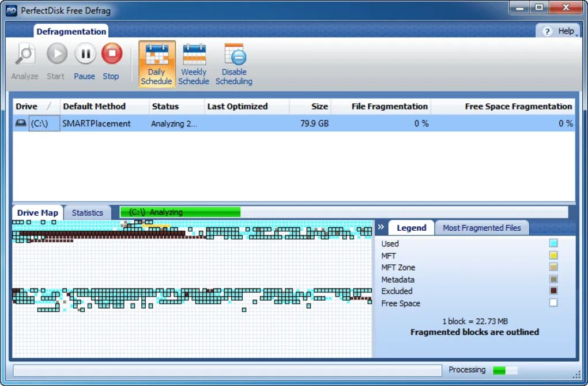This screenshot has height=386, width=588.
Task: Select the (C:\) drive row
Action: [293, 123]
